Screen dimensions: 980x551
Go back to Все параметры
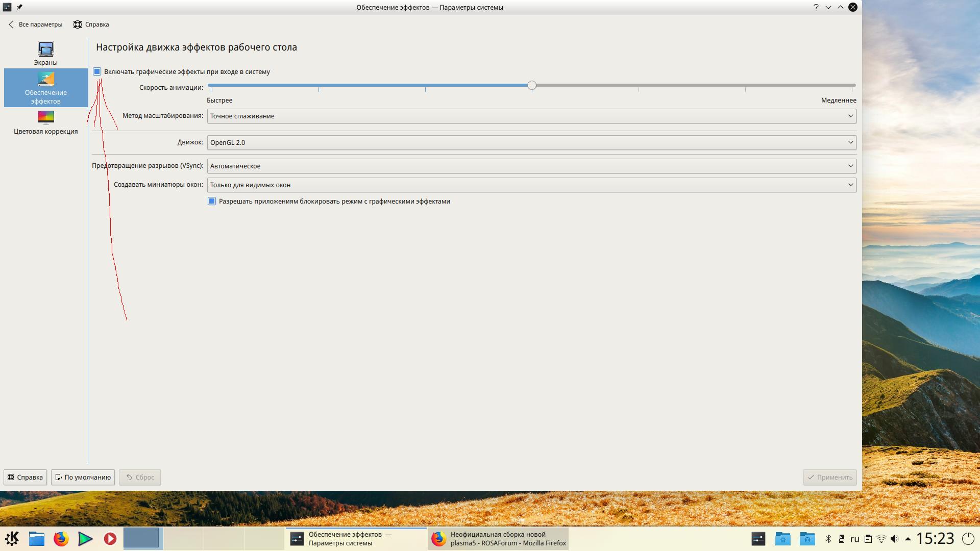[x=35, y=24]
